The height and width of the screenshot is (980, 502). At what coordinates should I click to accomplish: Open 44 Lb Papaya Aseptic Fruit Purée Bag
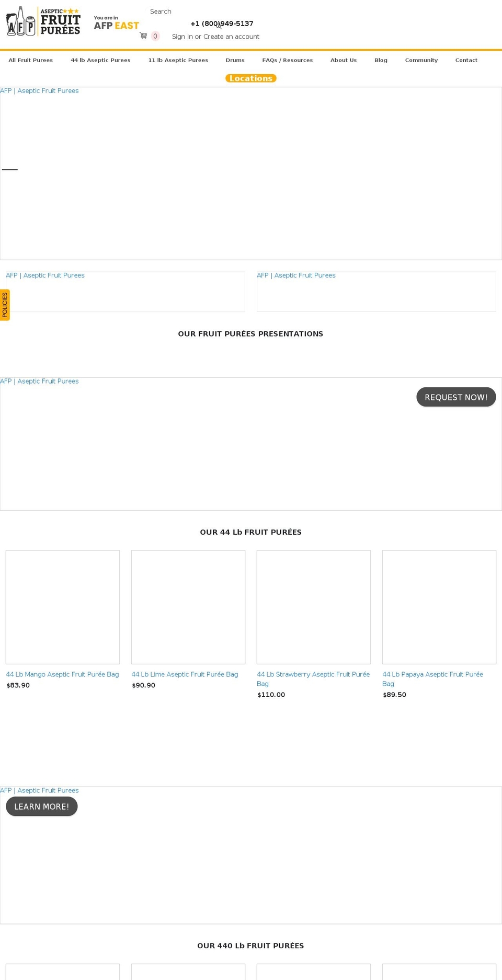[433, 679]
